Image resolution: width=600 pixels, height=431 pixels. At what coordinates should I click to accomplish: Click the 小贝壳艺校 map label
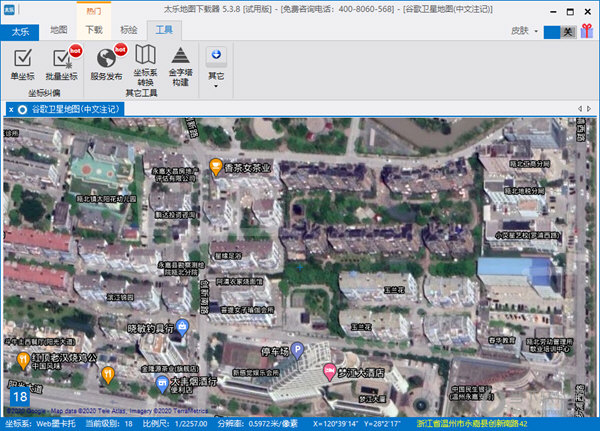coord(528,235)
